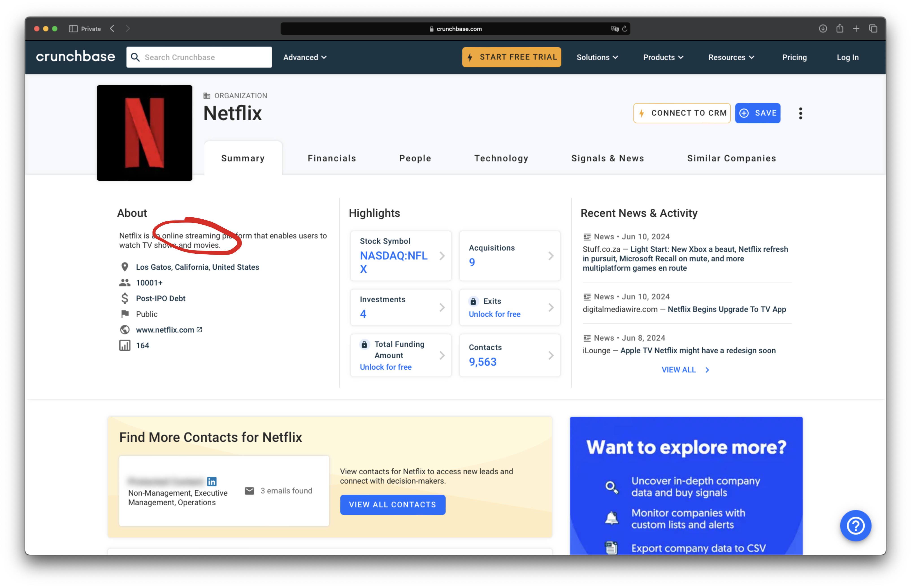This screenshot has height=588, width=911.
Task: Open the Signals & News tab
Action: point(607,158)
